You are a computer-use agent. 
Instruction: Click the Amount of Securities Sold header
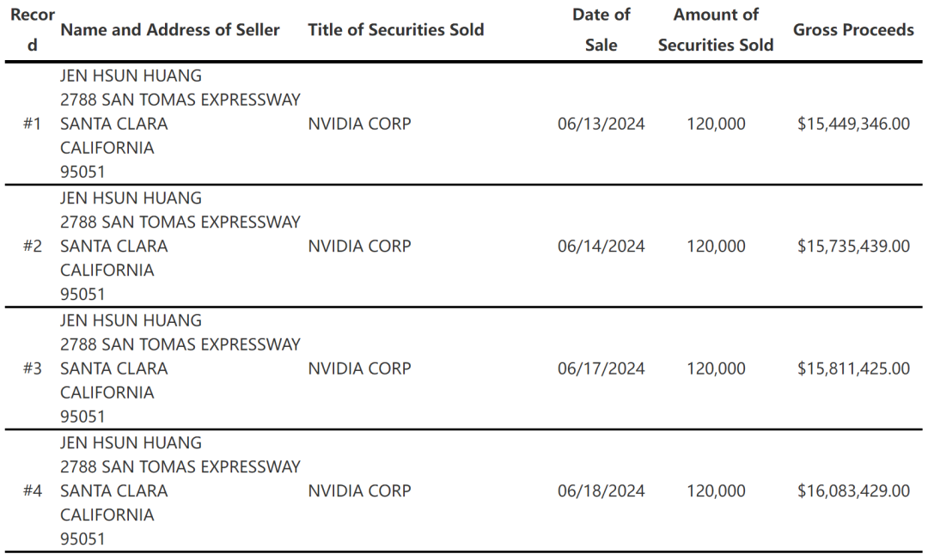coord(716,30)
